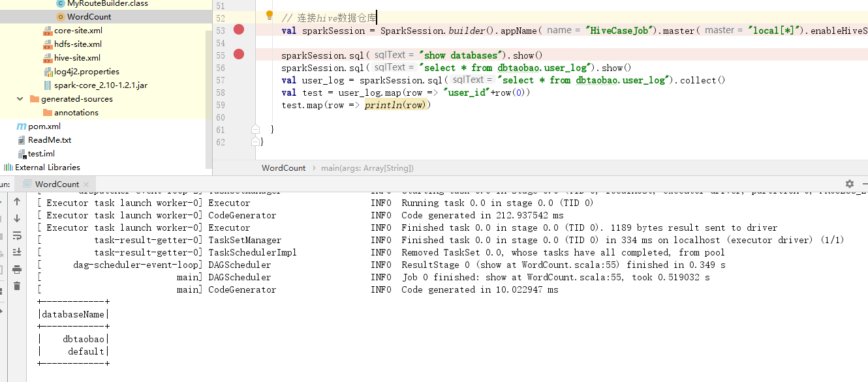Collapse code block using fold marker on line 61
This screenshot has height=382, width=868.
(x=256, y=129)
